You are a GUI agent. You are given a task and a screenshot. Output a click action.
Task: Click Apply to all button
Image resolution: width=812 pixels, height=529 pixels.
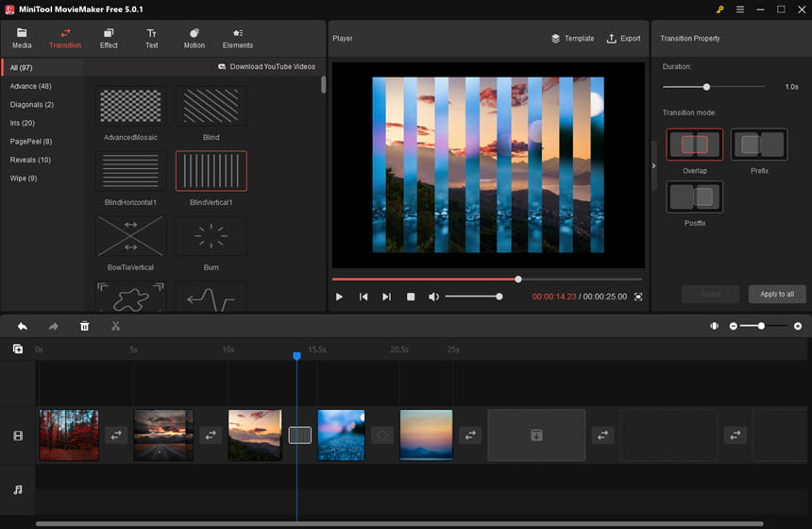pyautogui.click(x=777, y=294)
